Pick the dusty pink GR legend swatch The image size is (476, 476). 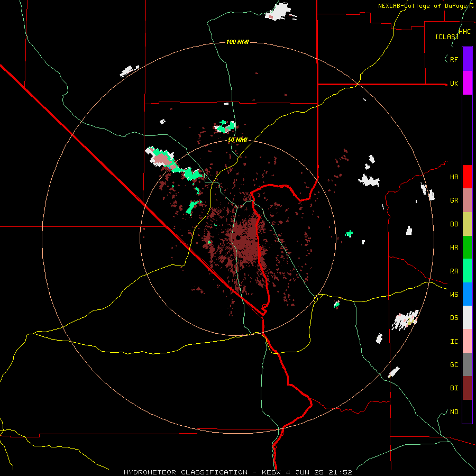tap(467, 200)
